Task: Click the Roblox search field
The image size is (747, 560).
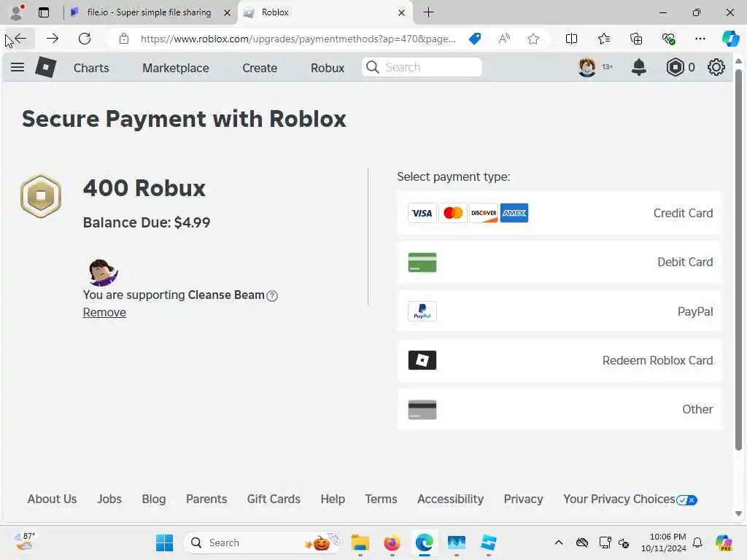Action: pyautogui.click(x=422, y=67)
